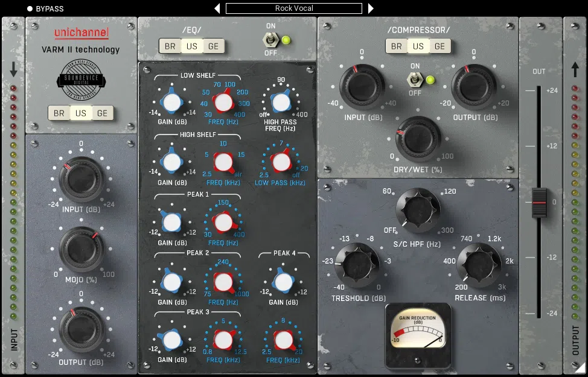
Task: Click the Peak 1 GAIN knob
Action: pos(171,223)
